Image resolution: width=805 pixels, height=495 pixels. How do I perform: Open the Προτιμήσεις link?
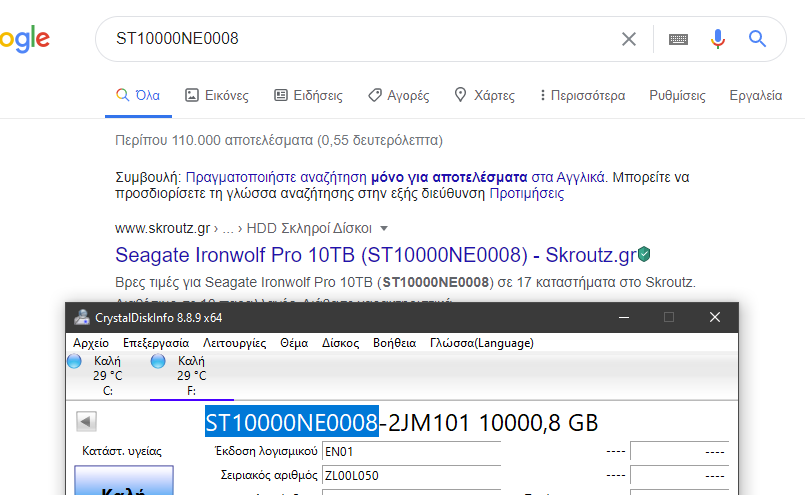(527, 194)
